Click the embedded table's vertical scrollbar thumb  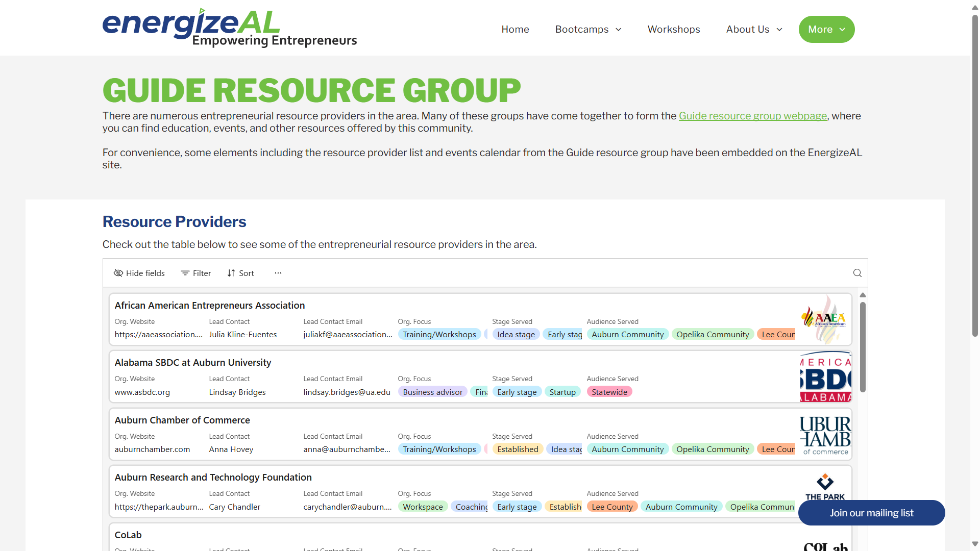pos(863,347)
